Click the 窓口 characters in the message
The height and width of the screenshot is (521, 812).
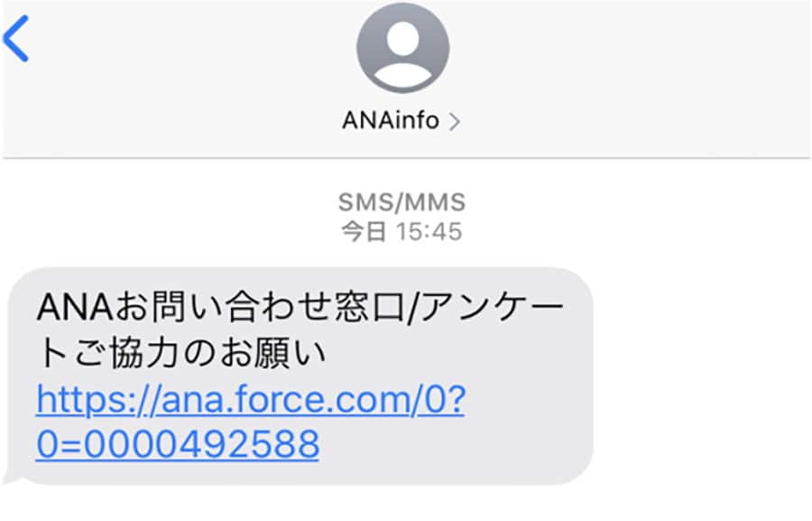coord(370,308)
